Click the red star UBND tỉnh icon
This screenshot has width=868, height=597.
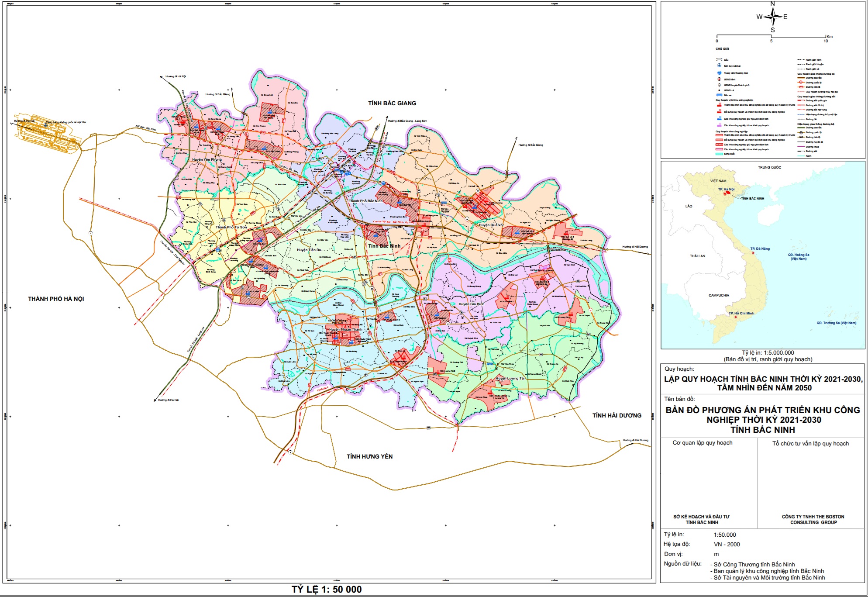click(x=719, y=79)
